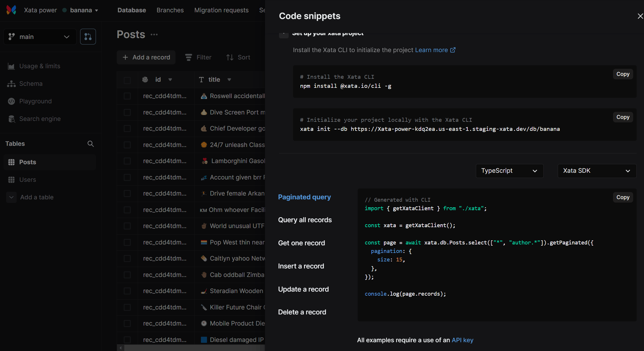Select the Paginated query snippet

[x=304, y=197]
